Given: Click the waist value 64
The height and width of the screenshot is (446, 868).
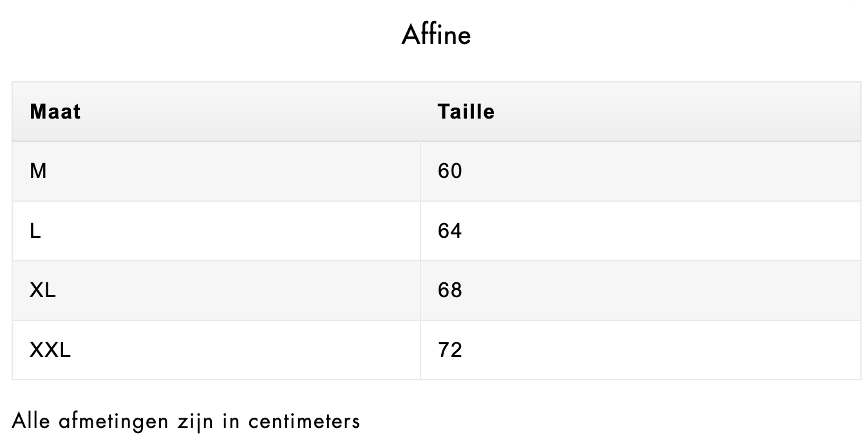Looking at the screenshot, I should [x=450, y=231].
